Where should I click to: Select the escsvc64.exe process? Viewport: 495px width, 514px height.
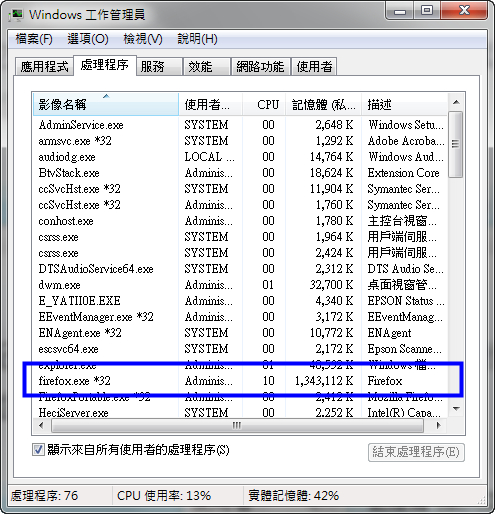[240, 349]
